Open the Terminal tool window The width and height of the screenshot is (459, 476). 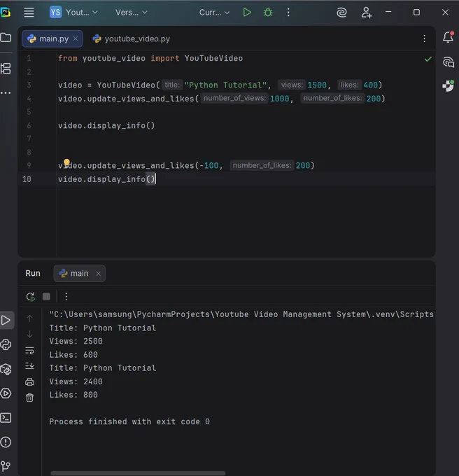click(x=6, y=418)
